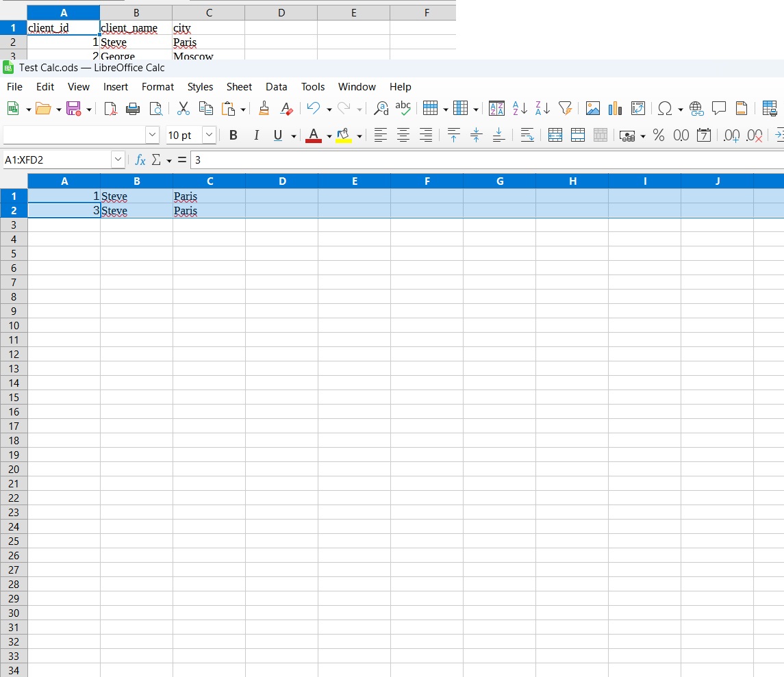This screenshot has height=677, width=784.
Task: Click the Insert Image icon
Action: (x=593, y=108)
